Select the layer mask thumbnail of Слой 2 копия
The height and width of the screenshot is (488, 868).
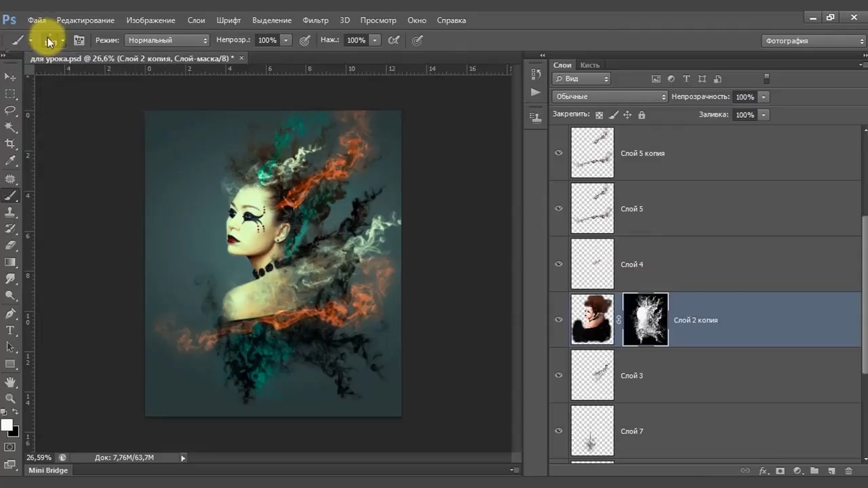[x=646, y=320]
